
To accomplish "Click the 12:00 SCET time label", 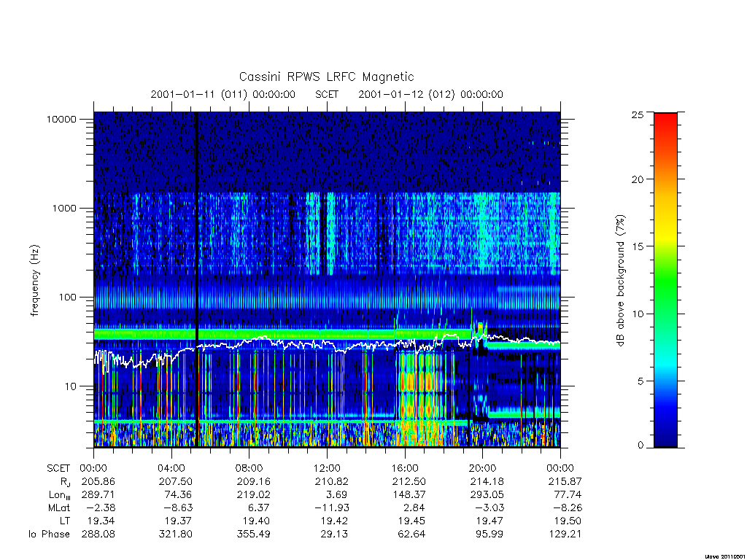I will coord(328,468).
